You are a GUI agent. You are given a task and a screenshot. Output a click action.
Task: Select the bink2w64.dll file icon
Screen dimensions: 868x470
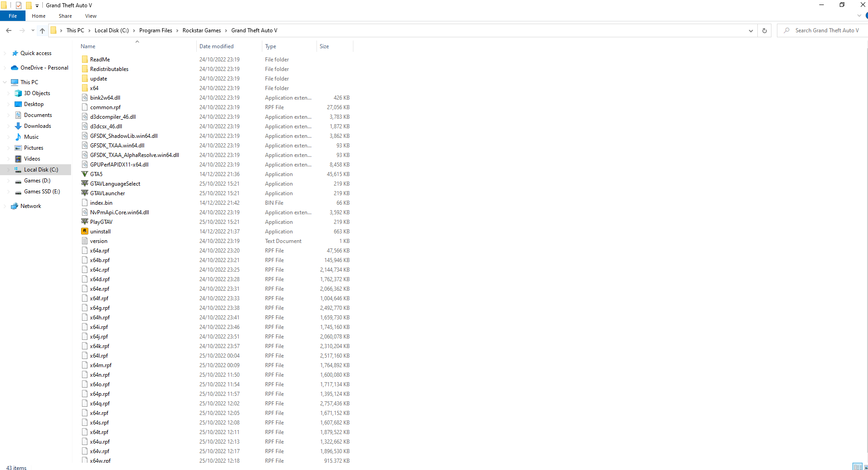pos(85,98)
